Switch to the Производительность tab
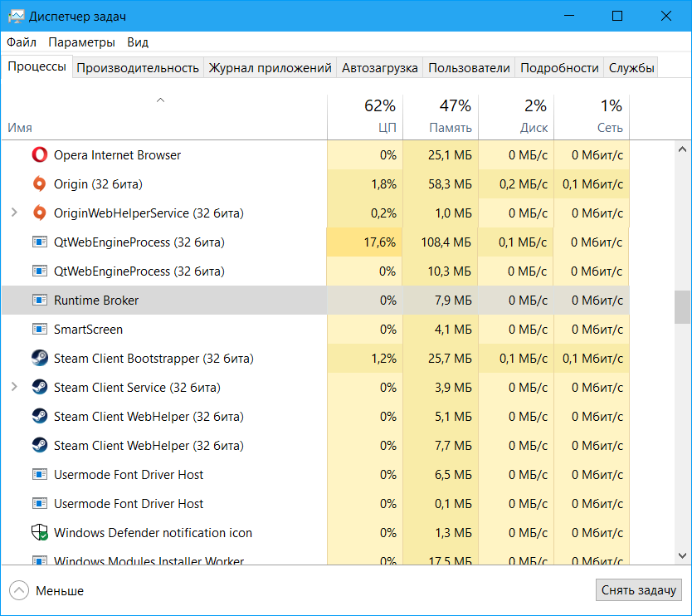The image size is (692, 616). click(x=138, y=68)
